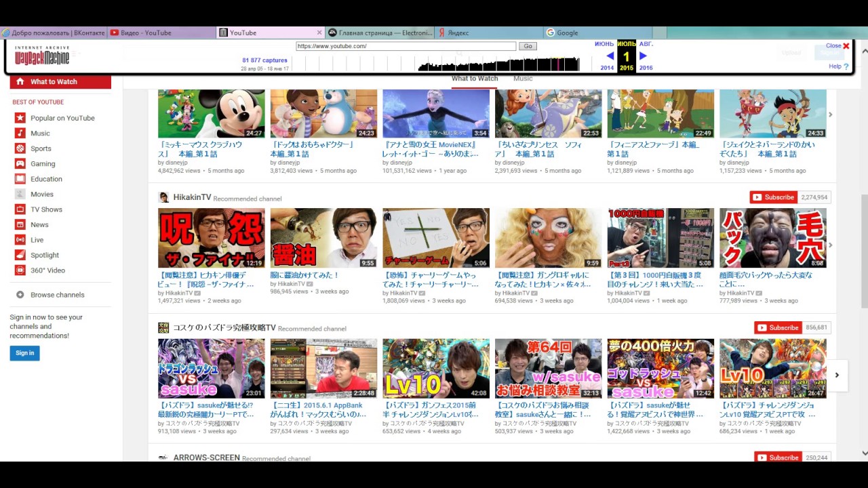Select the Music tab at top
Screen dimensions: 868x488
(x=523, y=79)
